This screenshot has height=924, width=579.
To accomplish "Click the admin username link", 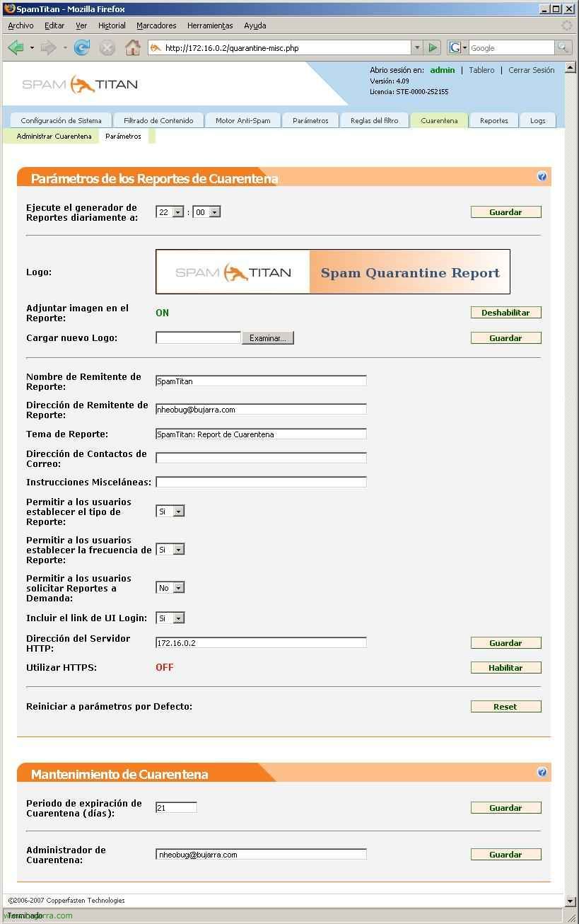I will pyautogui.click(x=443, y=70).
